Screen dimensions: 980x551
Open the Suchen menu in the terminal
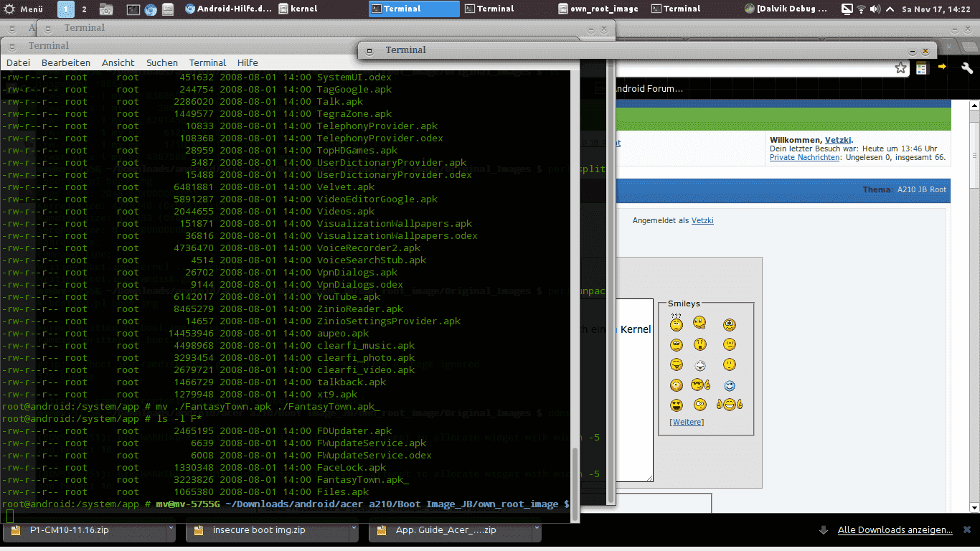162,62
